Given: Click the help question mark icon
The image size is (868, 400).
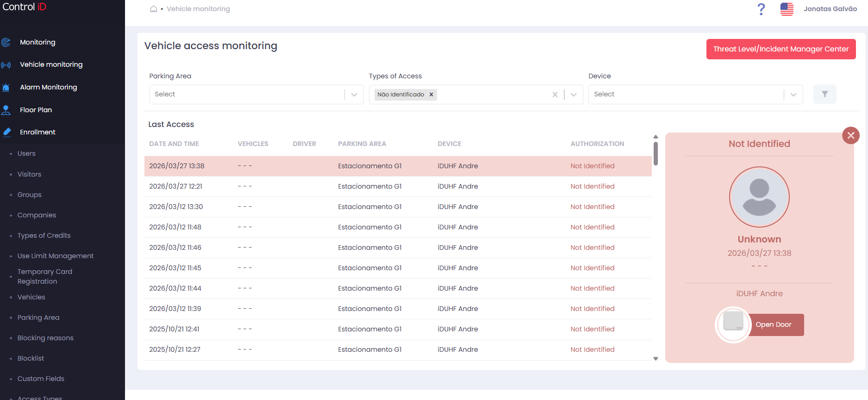Looking at the screenshot, I should click(761, 9).
